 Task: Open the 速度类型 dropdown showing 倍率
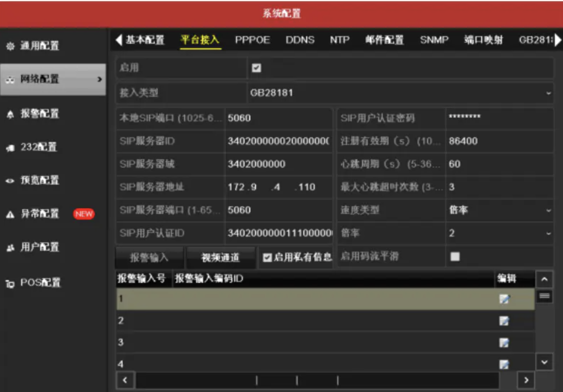tap(500, 210)
